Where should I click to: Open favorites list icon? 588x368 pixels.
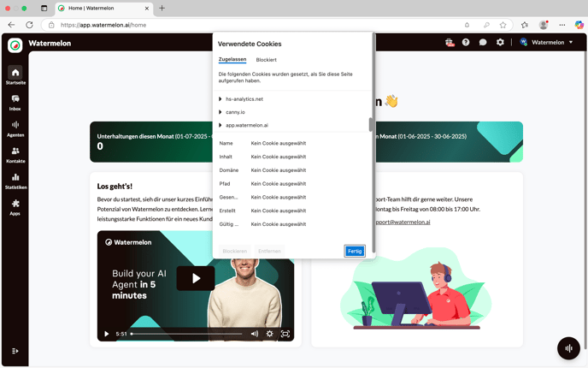pyautogui.click(x=524, y=25)
